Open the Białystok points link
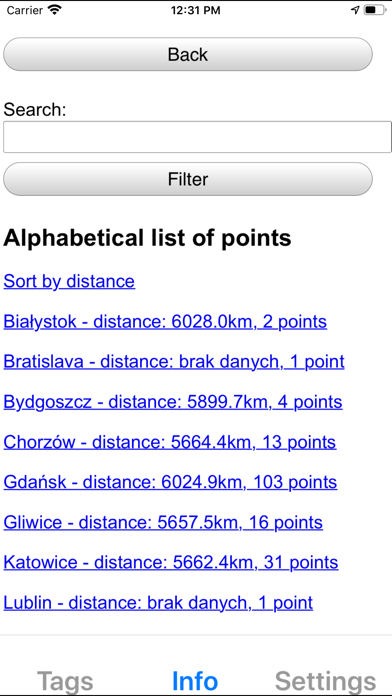The height and width of the screenshot is (696, 392). coord(165,321)
